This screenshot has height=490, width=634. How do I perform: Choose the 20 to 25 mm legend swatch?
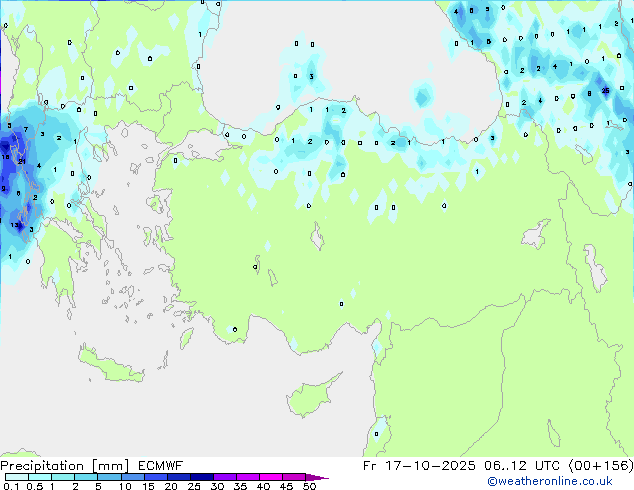[178, 477]
